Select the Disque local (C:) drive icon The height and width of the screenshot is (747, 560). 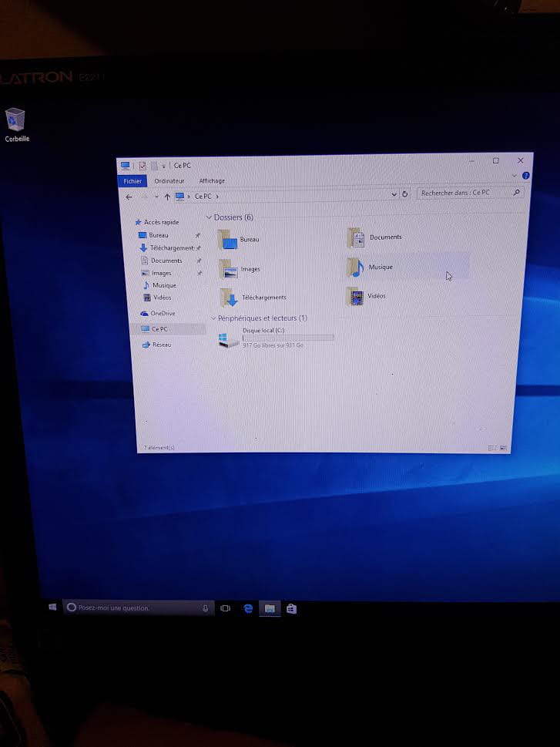[229, 340]
